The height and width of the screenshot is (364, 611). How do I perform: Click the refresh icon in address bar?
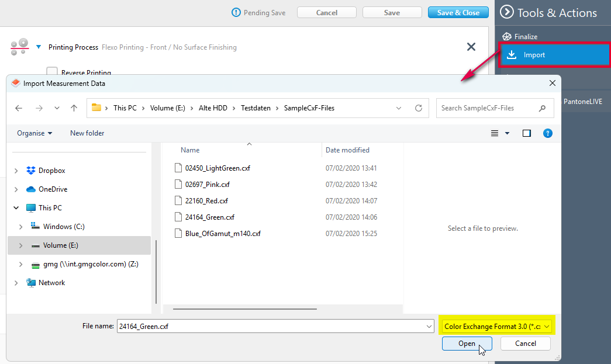tap(418, 108)
